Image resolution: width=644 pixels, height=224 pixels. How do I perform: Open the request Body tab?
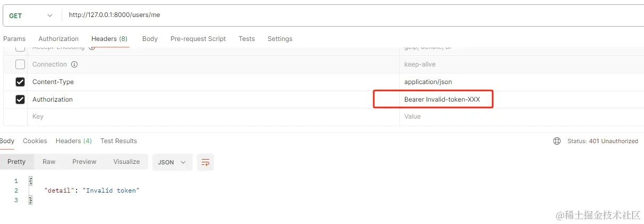150,39
